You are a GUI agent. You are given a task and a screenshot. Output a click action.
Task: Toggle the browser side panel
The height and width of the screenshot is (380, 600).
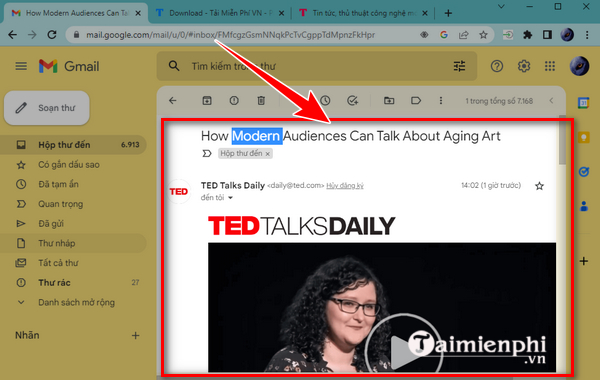547,35
